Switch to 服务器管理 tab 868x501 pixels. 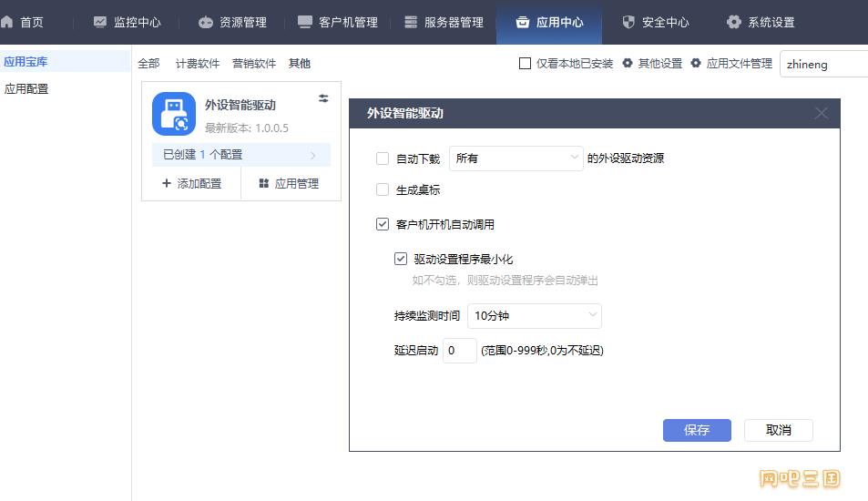[444, 22]
